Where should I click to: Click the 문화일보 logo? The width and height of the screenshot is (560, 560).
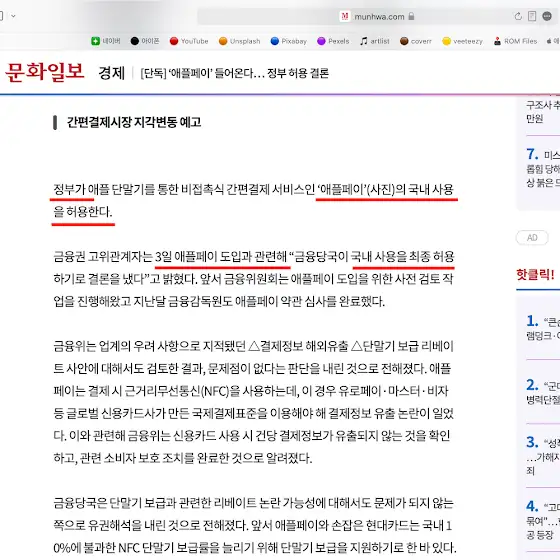tap(45, 71)
